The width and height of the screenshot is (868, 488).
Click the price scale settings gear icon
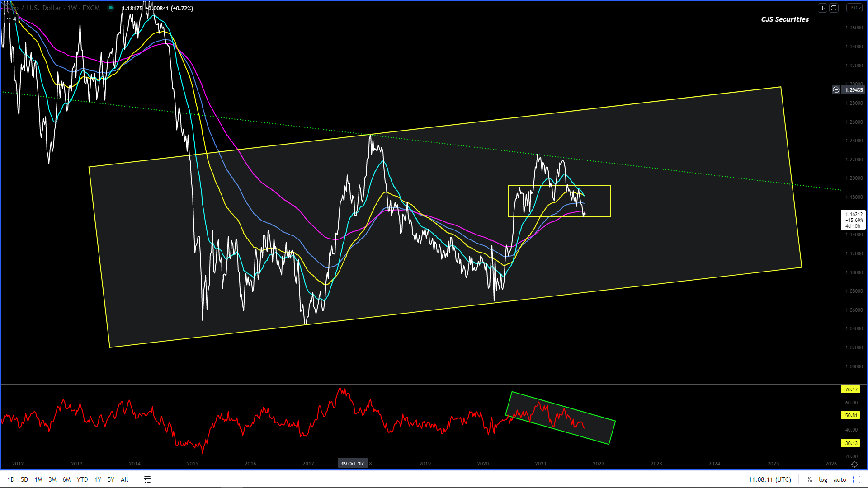click(x=854, y=464)
